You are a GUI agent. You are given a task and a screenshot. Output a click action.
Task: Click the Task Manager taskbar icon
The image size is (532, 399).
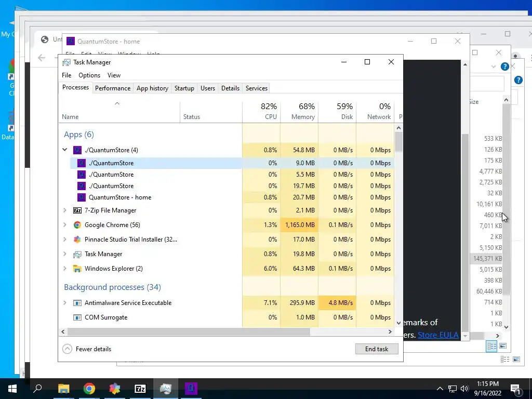[x=166, y=389]
